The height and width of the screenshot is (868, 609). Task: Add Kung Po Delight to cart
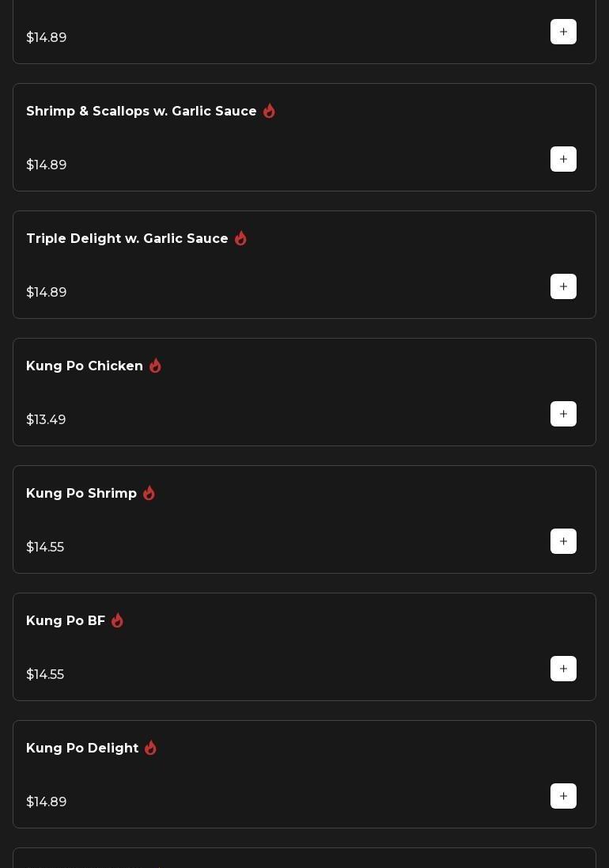click(x=563, y=796)
